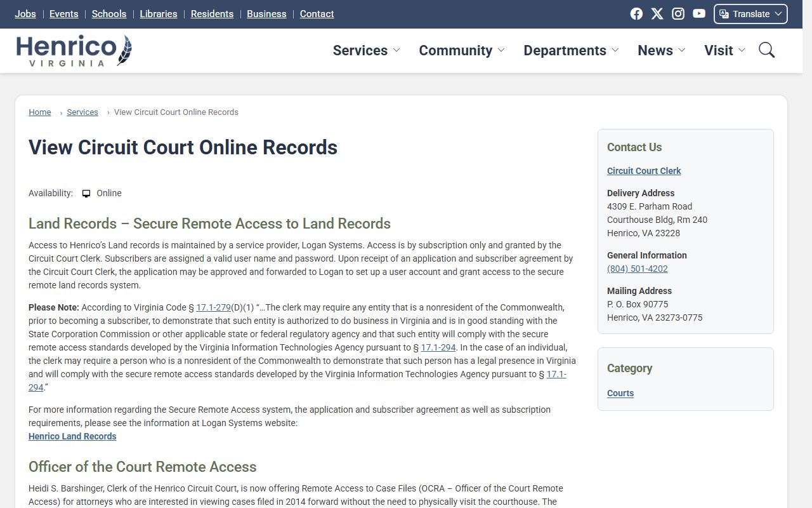Expand the Departments navigation menu
This screenshot has width=812, height=508.
click(x=571, y=50)
